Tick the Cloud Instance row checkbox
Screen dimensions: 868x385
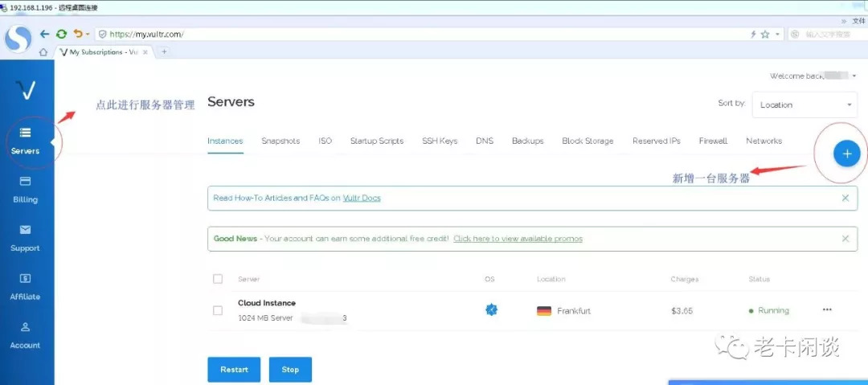coord(218,310)
